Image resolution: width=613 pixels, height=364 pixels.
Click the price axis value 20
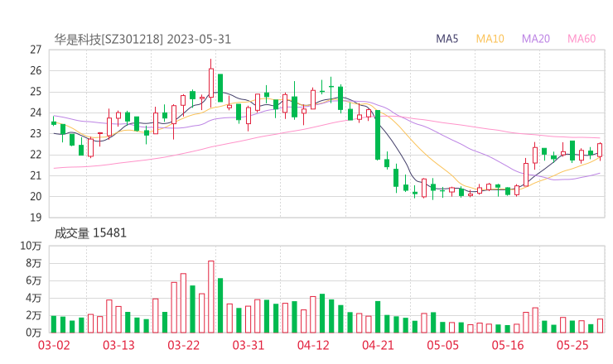(x=36, y=196)
